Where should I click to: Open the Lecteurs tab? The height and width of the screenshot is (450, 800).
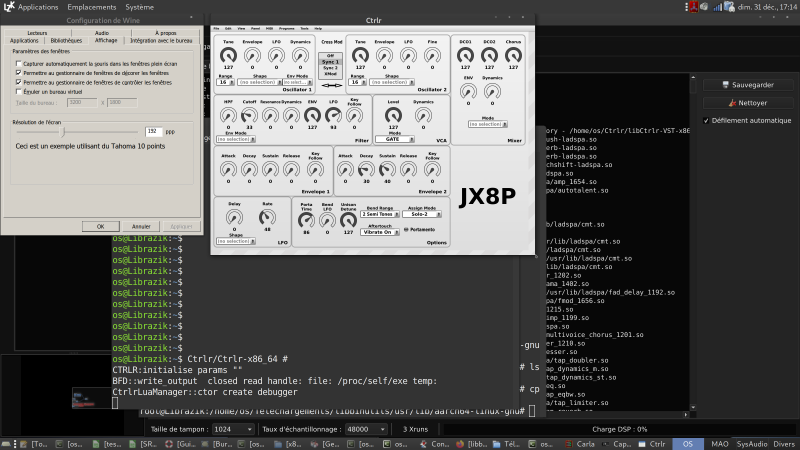click(37, 33)
